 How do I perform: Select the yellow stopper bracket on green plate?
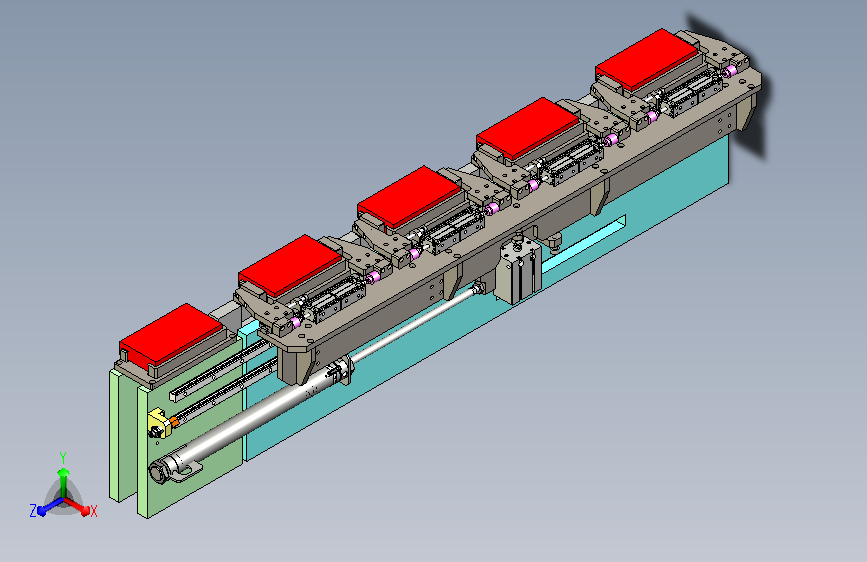tap(159, 423)
